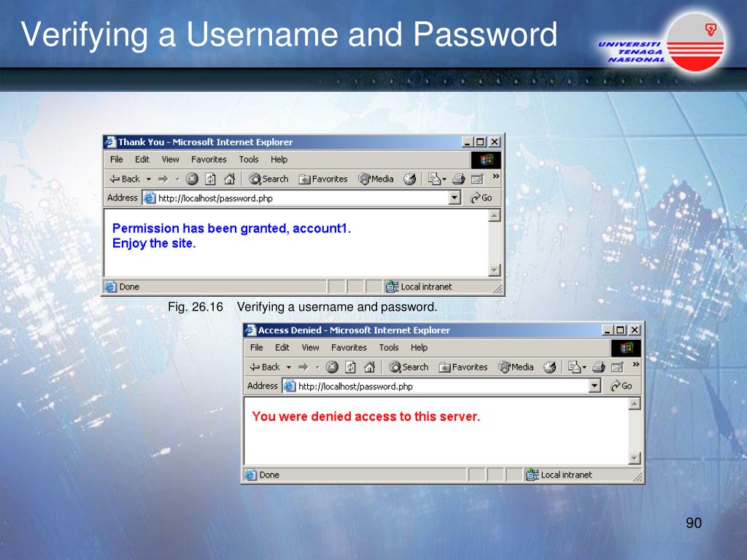The height and width of the screenshot is (560, 747).
Task: Click Forward arrow in Access Denied window
Action: (303, 367)
